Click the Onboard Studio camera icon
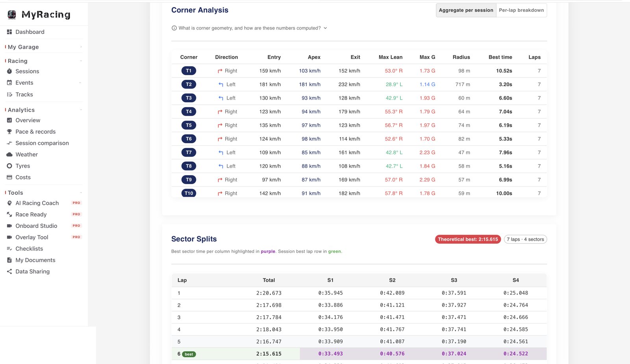The width and height of the screenshot is (630, 364). tap(9, 226)
